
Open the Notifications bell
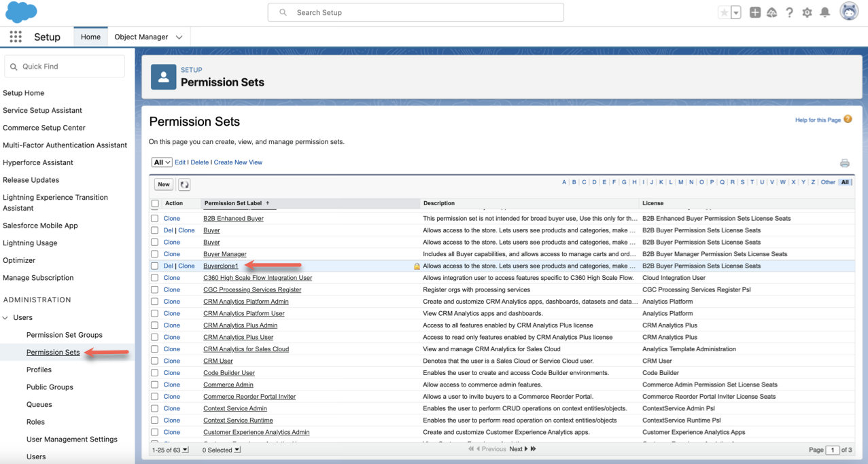click(x=824, y=12)
